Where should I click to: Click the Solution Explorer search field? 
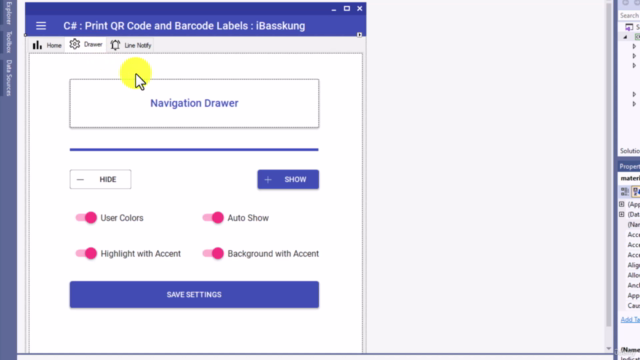pyautogui.click(x=629, y=16)
